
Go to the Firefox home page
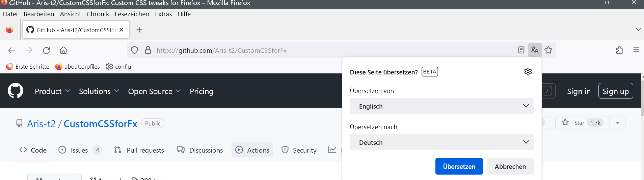pyautogui.click(x=63, y=50)
